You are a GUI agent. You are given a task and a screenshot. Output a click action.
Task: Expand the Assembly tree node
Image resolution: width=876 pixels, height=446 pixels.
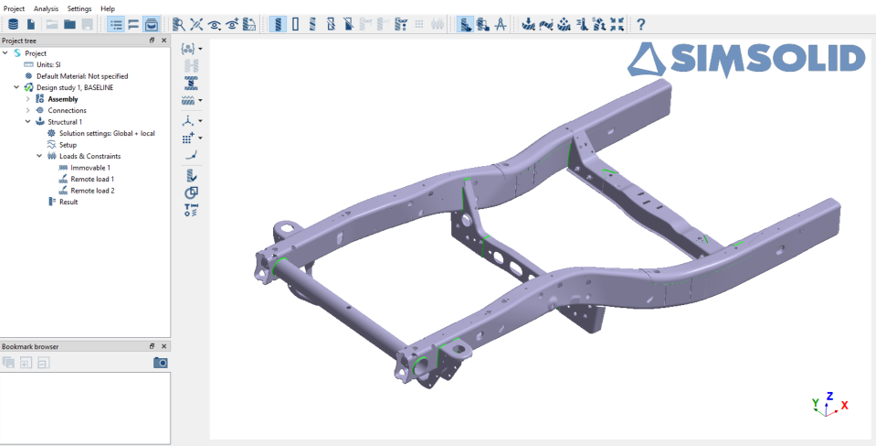pos(28,99)
